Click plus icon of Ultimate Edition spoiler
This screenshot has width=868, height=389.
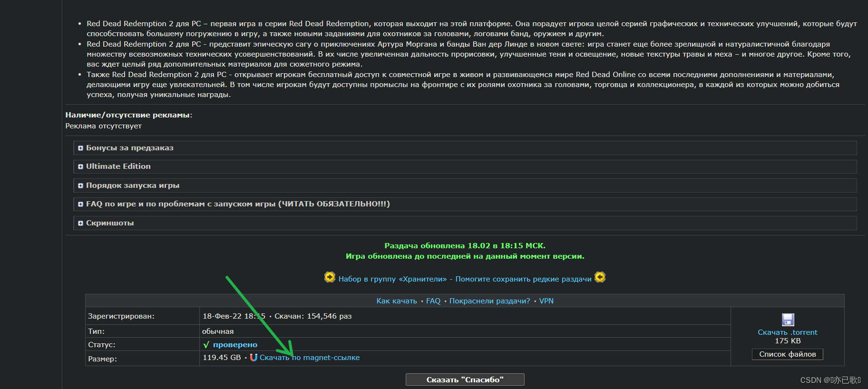[80, 167]
